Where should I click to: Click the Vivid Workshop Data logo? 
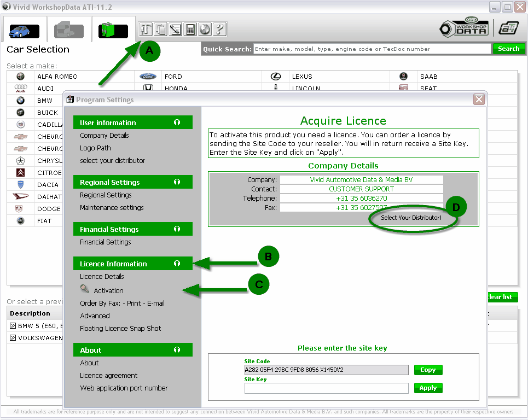pyautogui.click(x=464, y=27)
